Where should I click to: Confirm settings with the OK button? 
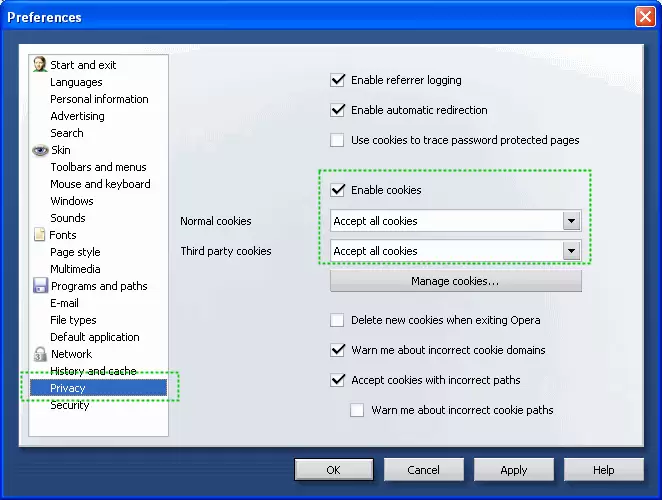coord(334,470)
